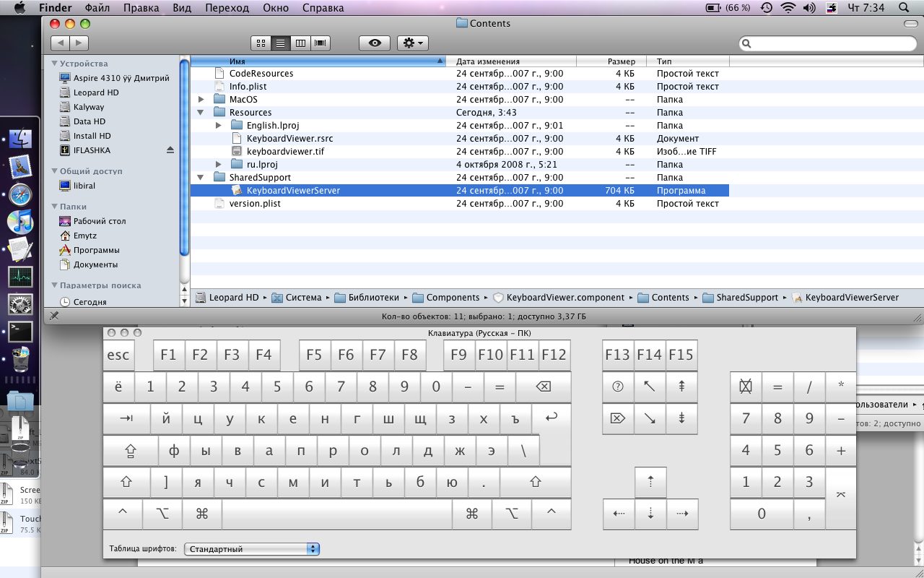Viewport: 924px width, 578px height.
Task: Click the tab key in Keyboard Viewer
Action: [x=126, y=418]
